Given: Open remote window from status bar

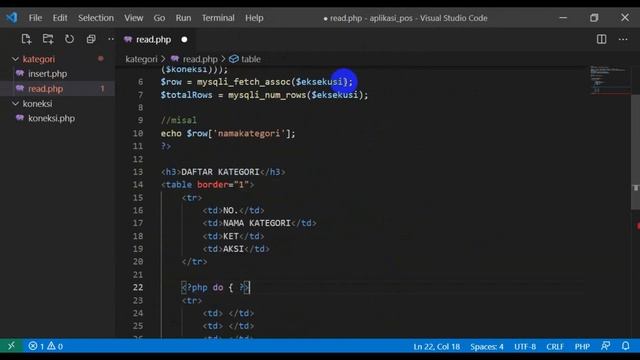Looking at the screenshot, I should click(x=11, y=346).
